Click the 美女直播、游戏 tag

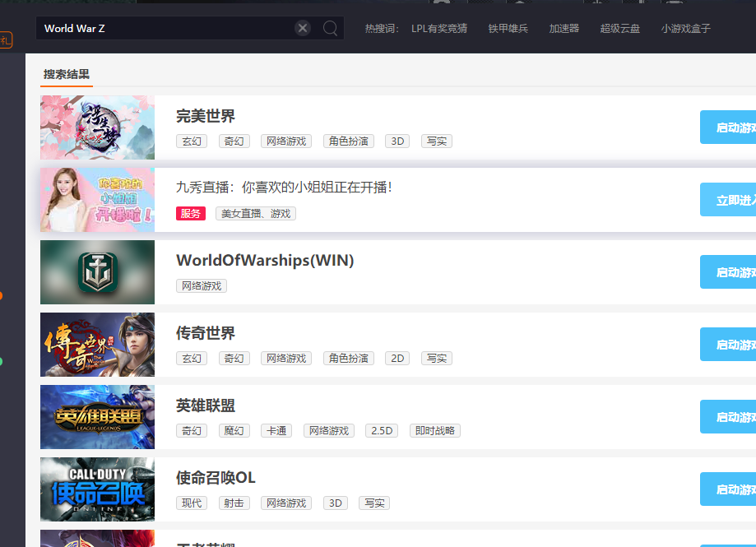pos(256,214)
